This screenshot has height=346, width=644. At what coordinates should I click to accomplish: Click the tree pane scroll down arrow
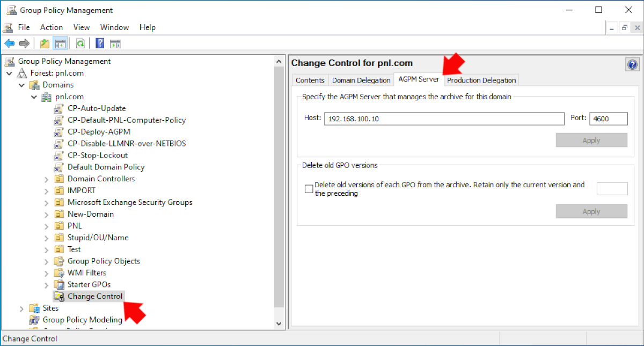pyautogui.click(x=279, y=323)
